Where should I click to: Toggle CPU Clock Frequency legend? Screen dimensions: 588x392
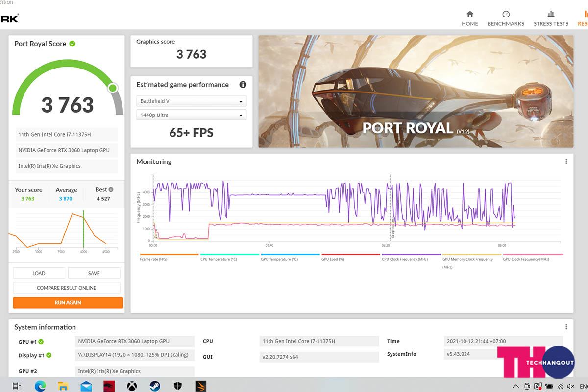(x=411, y=257)
